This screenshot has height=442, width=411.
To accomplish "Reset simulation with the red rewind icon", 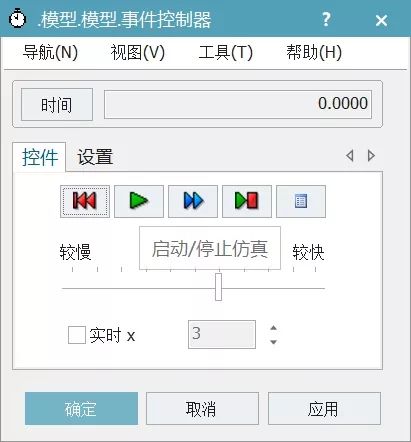I will [85, 201].
